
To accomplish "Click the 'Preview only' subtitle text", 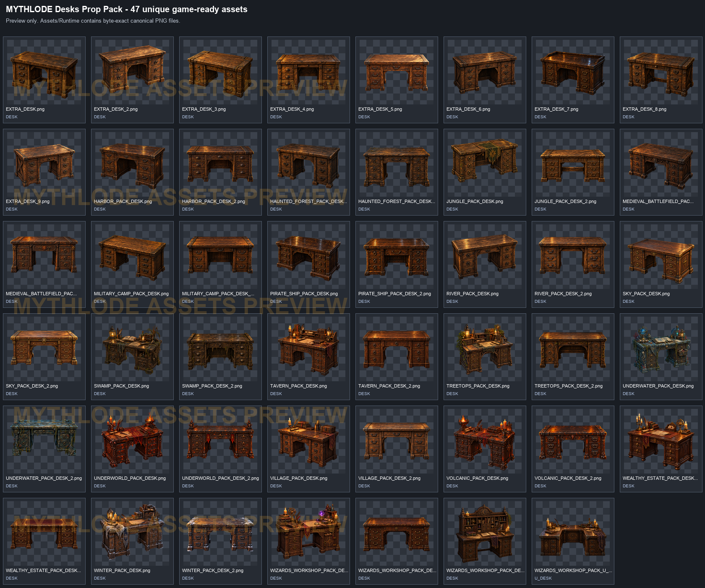I will pyautogui.click(x=93, y=21).
